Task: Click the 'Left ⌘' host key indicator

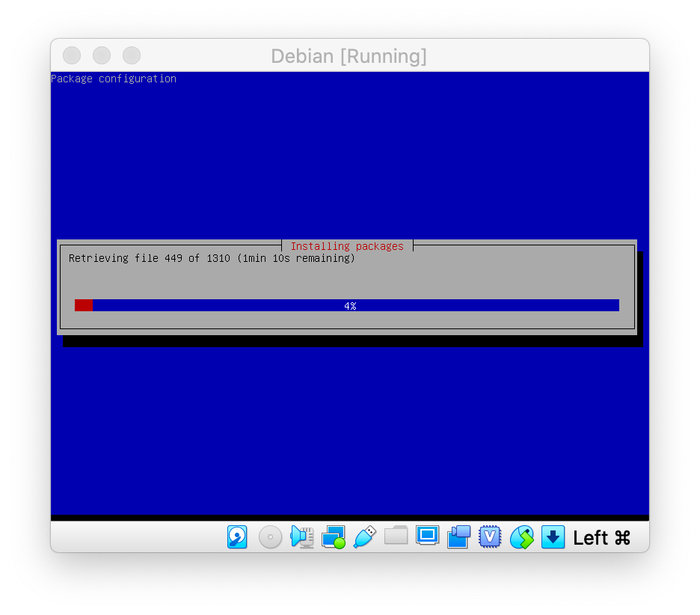Action: 601,538
